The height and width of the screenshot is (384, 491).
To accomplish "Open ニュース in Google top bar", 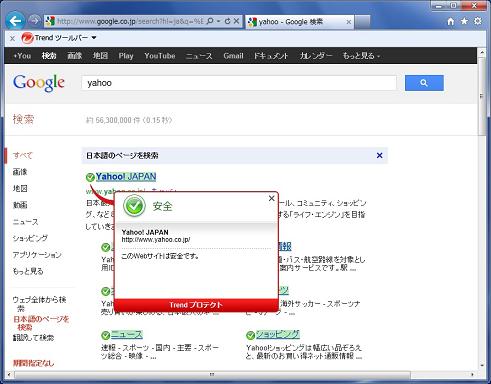I will point(199,56).
